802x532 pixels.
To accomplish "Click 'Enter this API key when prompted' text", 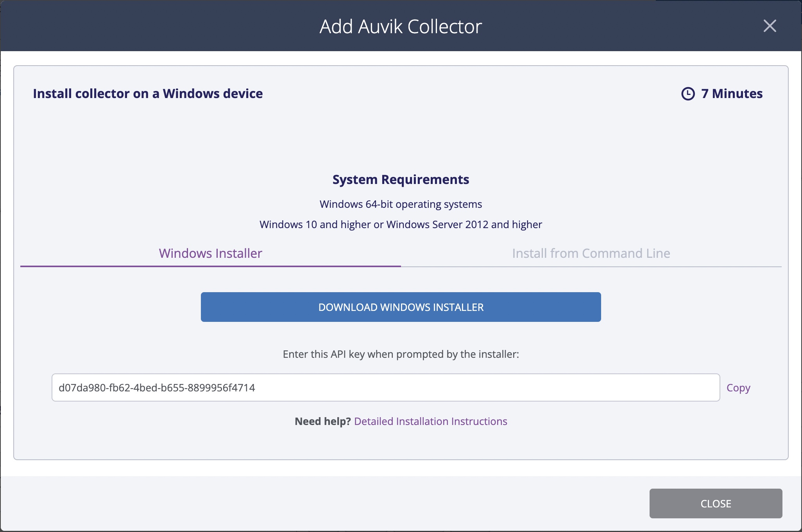I will point(401,354).
